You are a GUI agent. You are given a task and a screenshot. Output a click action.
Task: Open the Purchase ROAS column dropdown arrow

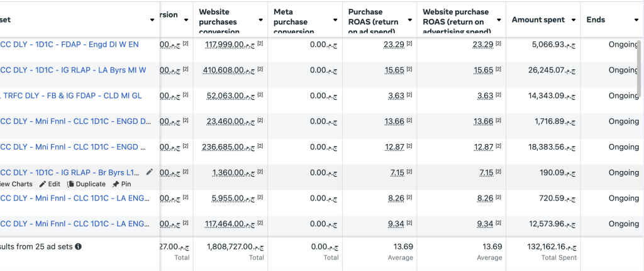[410, 20]
